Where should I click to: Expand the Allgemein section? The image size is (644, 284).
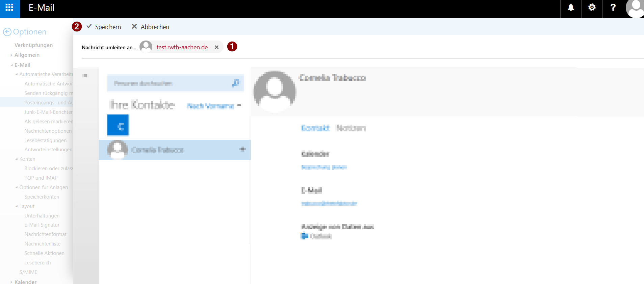(x=11, y=55)
